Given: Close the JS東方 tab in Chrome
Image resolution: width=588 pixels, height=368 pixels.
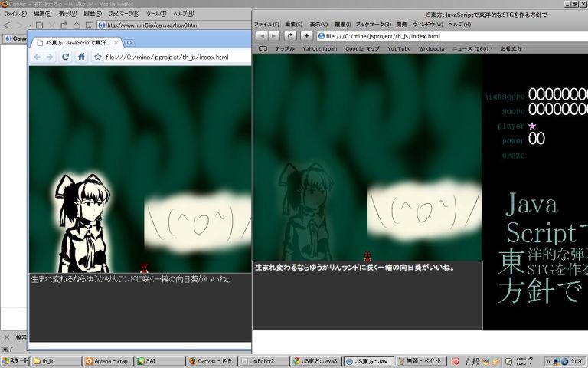Looking at the screenshot, I should tap(116, 43).
